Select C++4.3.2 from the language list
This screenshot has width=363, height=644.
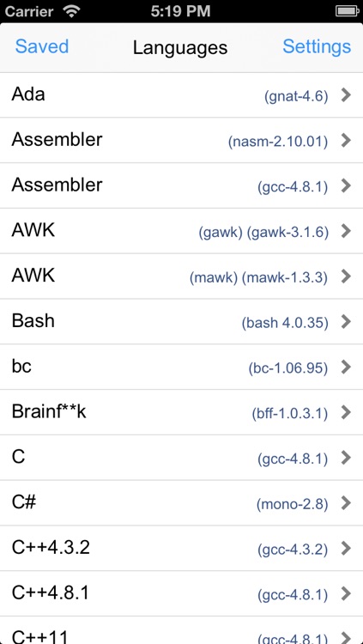tap(182, 548)
